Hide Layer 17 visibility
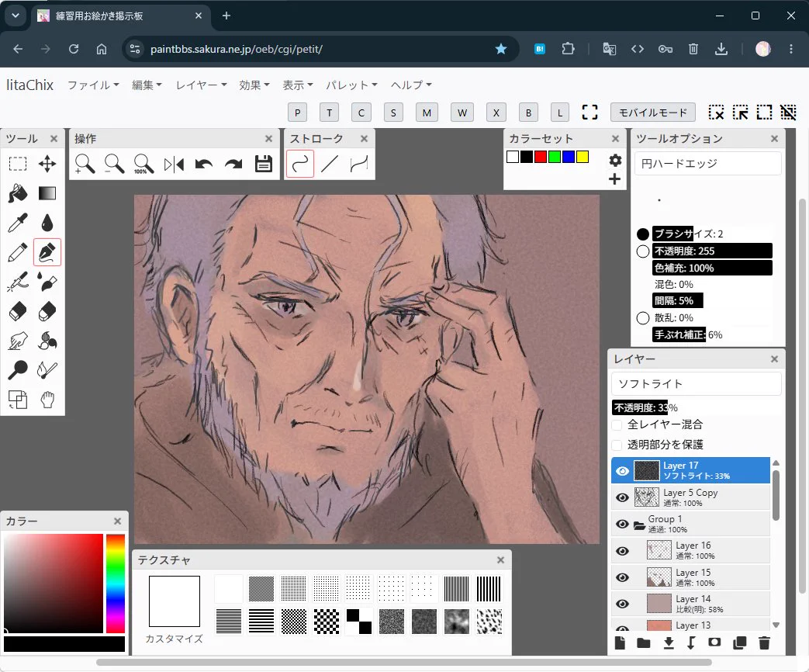 coord(623,471)
